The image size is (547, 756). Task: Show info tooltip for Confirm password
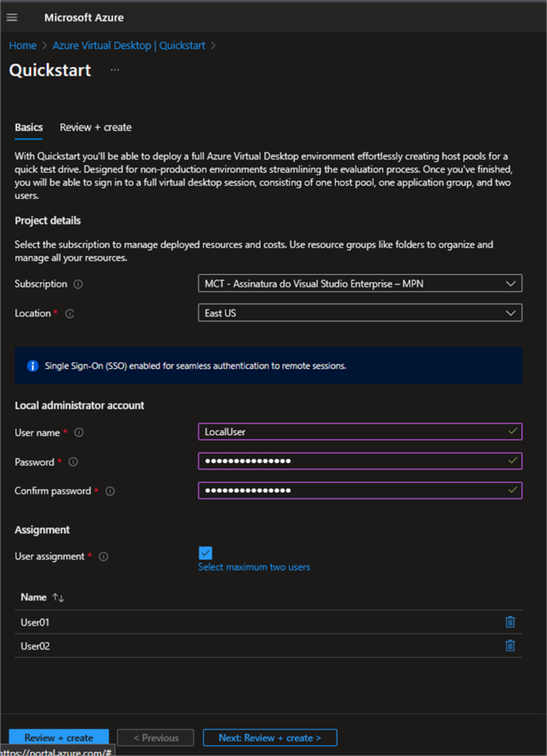110,491
